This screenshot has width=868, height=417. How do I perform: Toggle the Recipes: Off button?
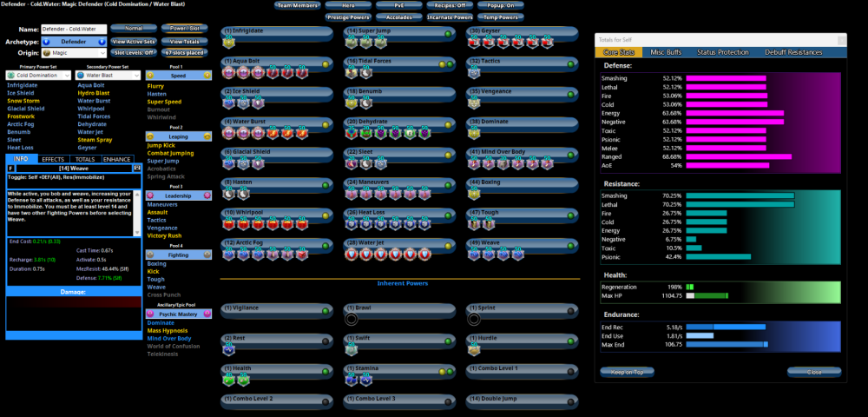tap(448, 5)
